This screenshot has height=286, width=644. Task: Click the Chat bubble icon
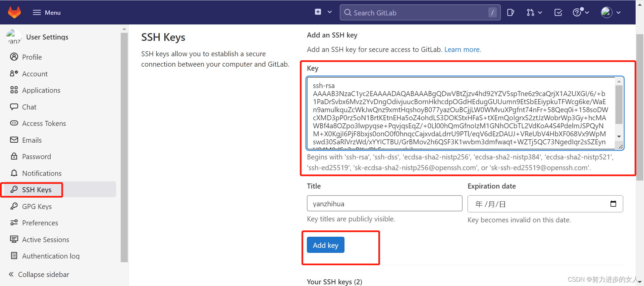(14, 106)
